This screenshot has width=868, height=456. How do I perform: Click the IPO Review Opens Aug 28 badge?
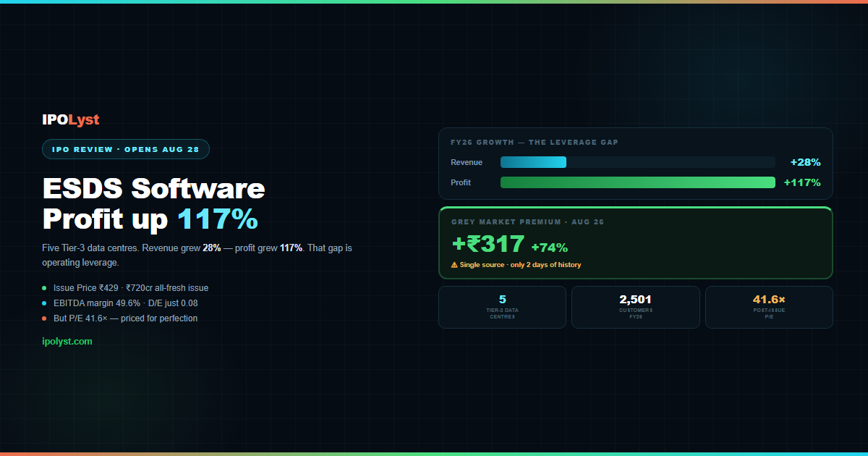126,149
